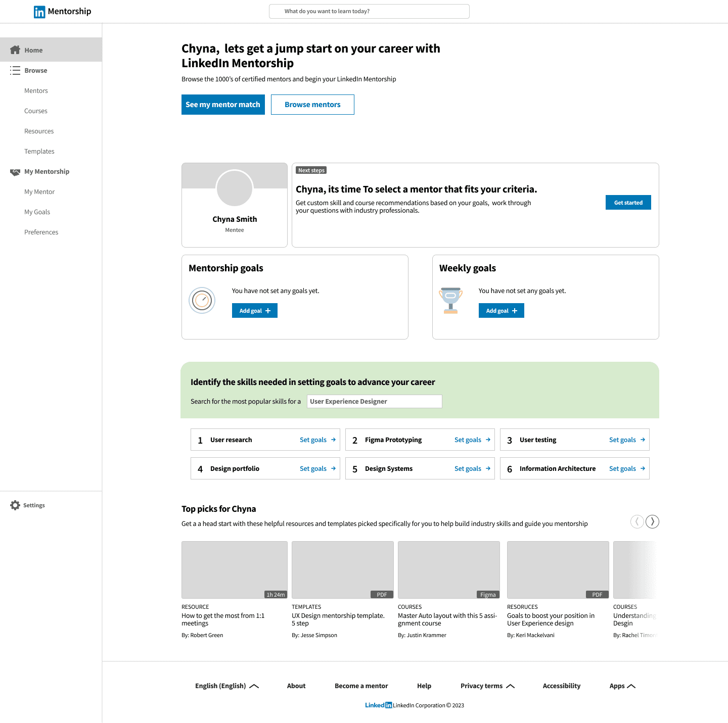Click Add goal under Mentorship goals
Screen dimensions: 728x723
click(x=255, y=311)
